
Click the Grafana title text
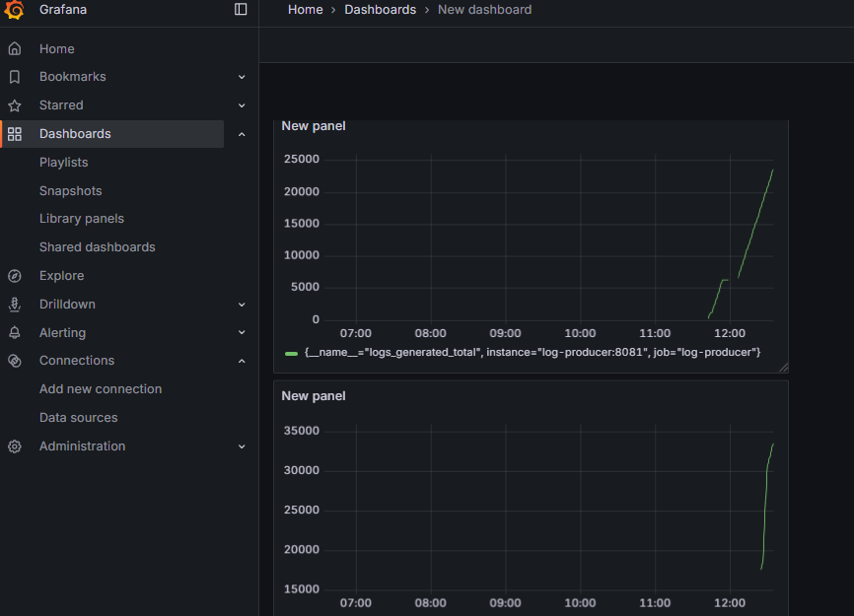(63, 10)
